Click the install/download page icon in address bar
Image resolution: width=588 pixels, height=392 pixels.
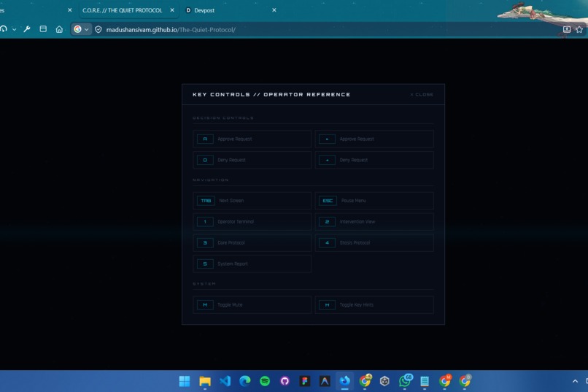(567, 29)
